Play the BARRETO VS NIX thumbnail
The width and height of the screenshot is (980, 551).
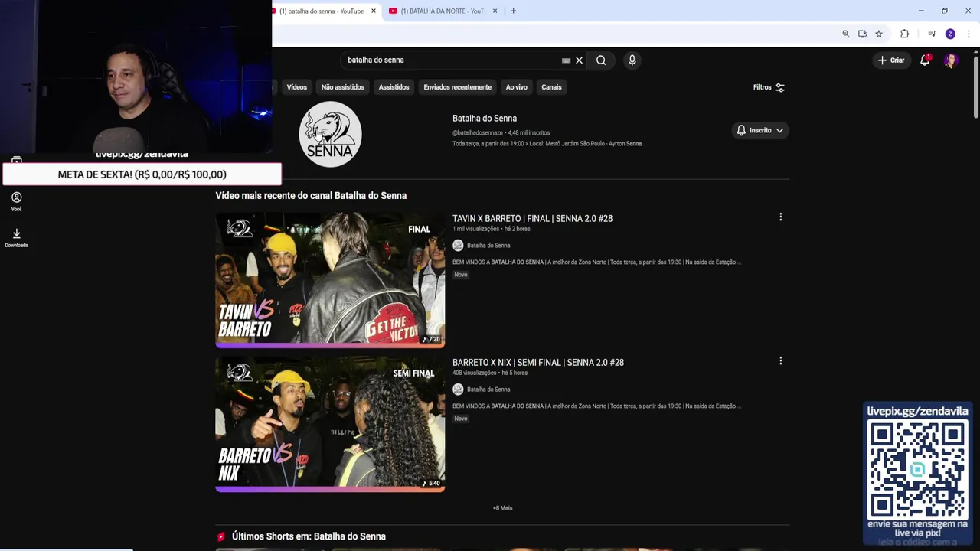[330, 423]
